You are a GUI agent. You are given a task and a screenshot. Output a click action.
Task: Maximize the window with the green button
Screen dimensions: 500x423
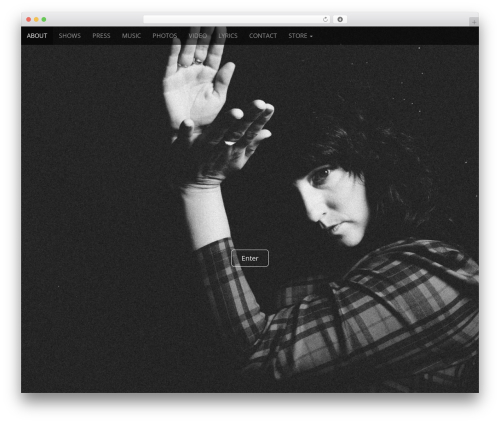click(44, 19)
